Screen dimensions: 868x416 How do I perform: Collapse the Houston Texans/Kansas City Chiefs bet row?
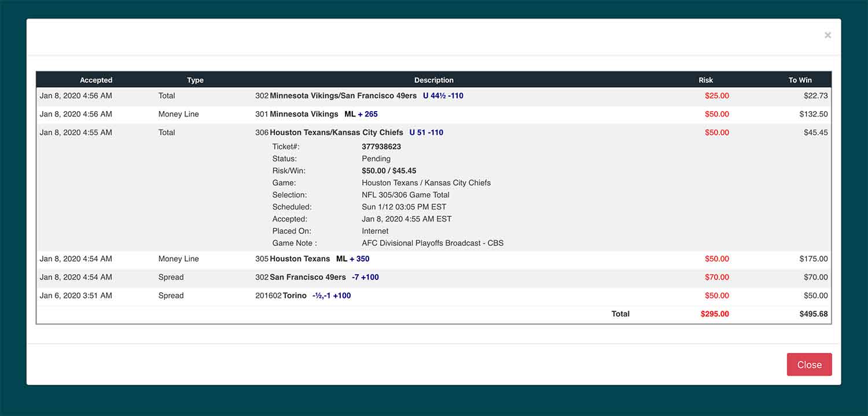click(x=434, y=132)
